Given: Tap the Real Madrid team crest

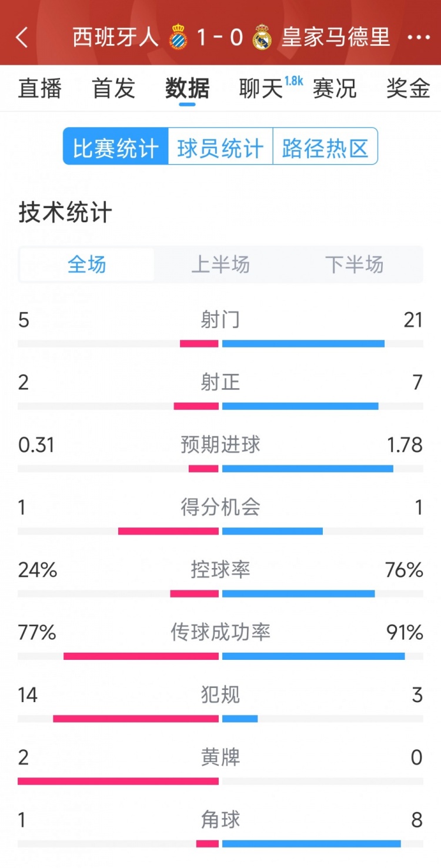Looking at the screenshot, I should click(262, 38).
